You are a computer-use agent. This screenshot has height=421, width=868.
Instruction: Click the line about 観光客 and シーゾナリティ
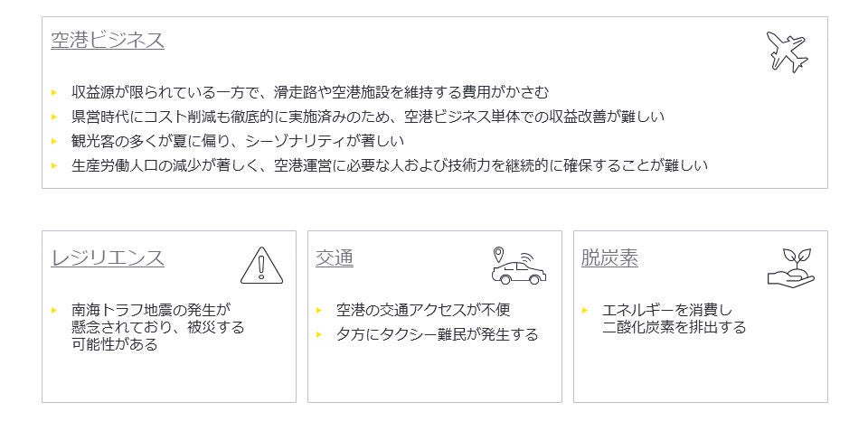click(x=238, y=141)
